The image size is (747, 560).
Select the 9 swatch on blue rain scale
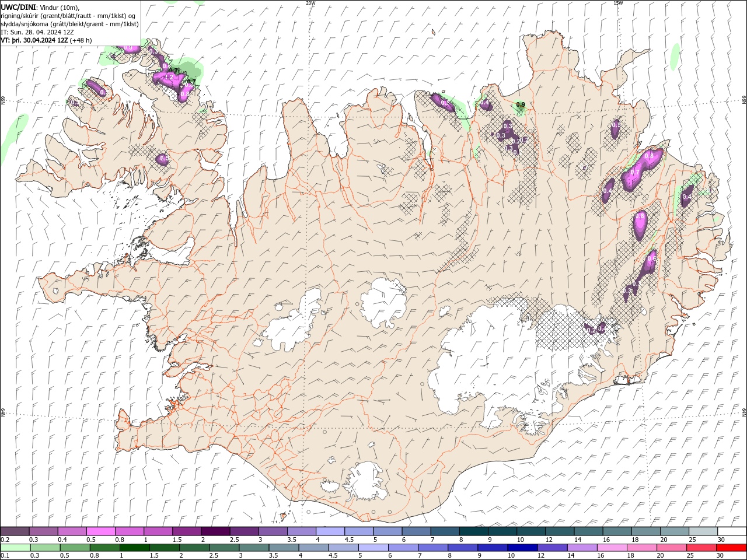(493, 548)
